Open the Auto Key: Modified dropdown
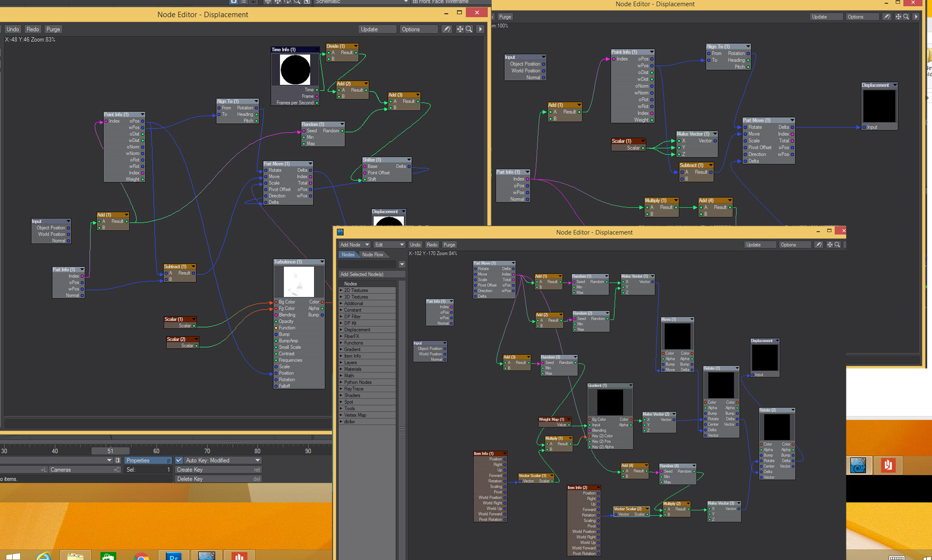Screen dimensions: 932x560 click(x=223, y=461)
